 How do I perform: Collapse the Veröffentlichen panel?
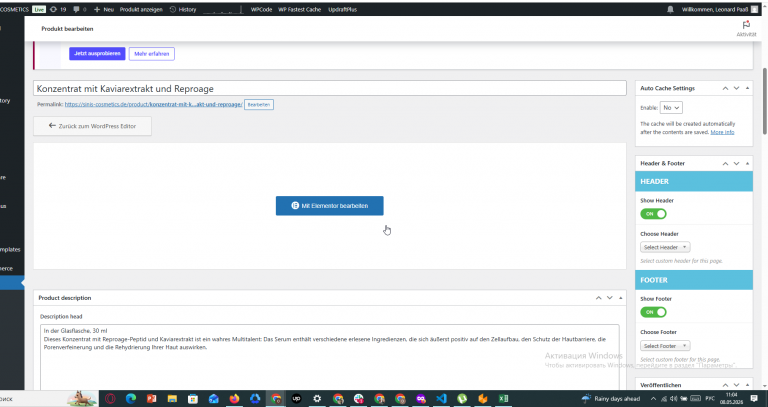747,385
